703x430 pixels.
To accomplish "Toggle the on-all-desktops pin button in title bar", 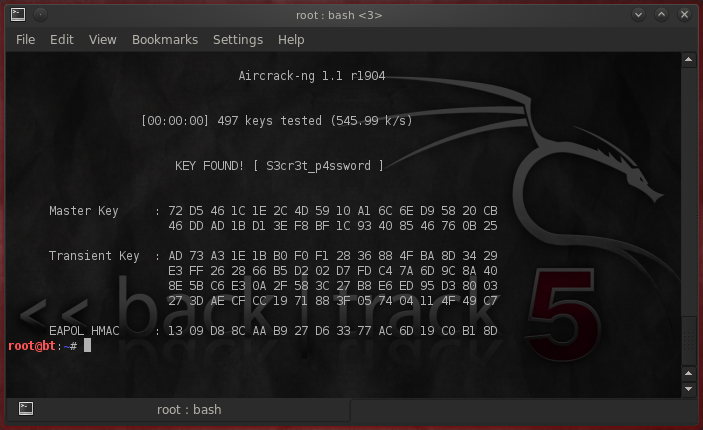I will (x=42, y=15).
